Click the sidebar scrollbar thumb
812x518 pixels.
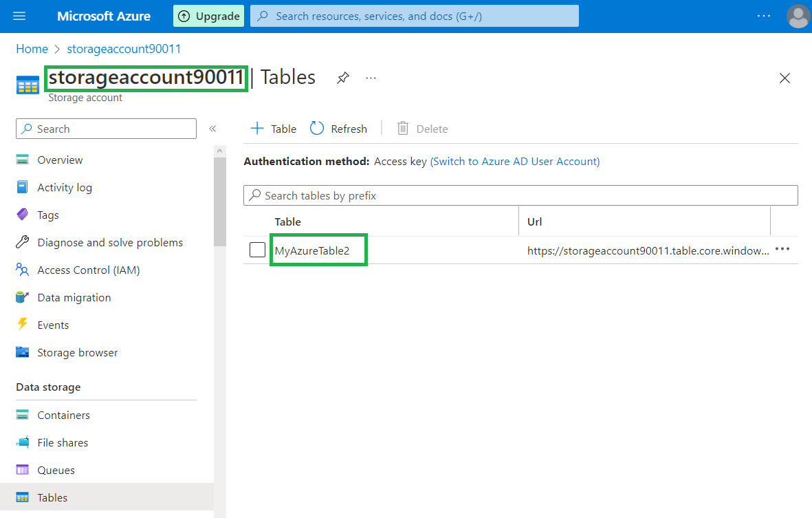219,202
